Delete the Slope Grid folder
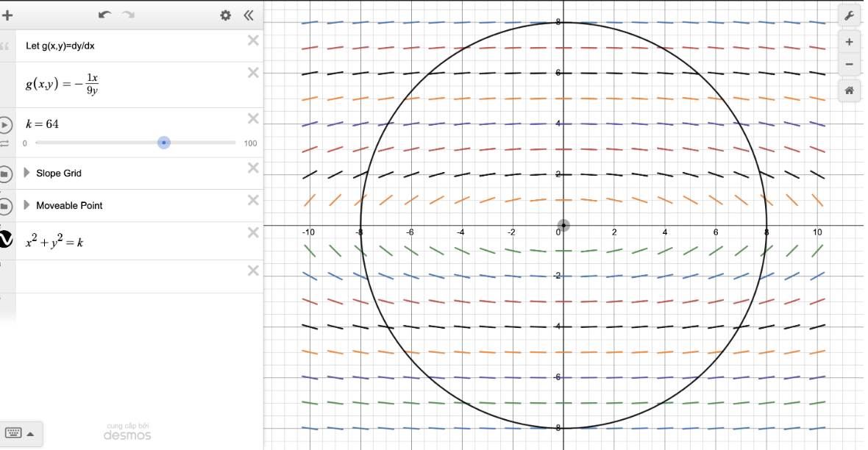Viewport: 868px width, 450px height. [x=253, y=168]
